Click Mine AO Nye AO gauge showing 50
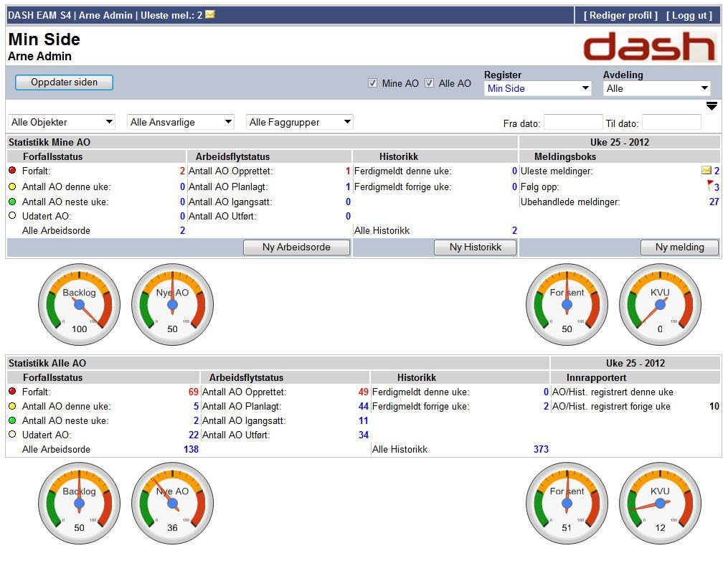 click(173, 305)
